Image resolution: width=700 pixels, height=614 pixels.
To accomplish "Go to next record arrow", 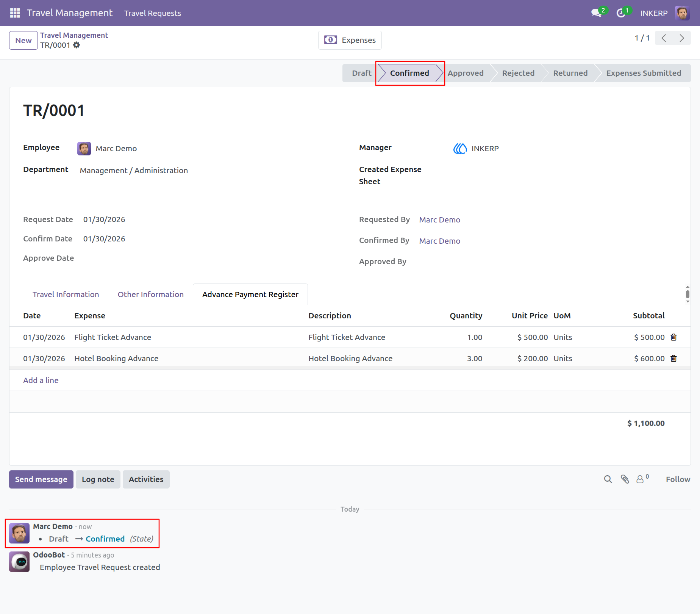I will tap(682, 38).
